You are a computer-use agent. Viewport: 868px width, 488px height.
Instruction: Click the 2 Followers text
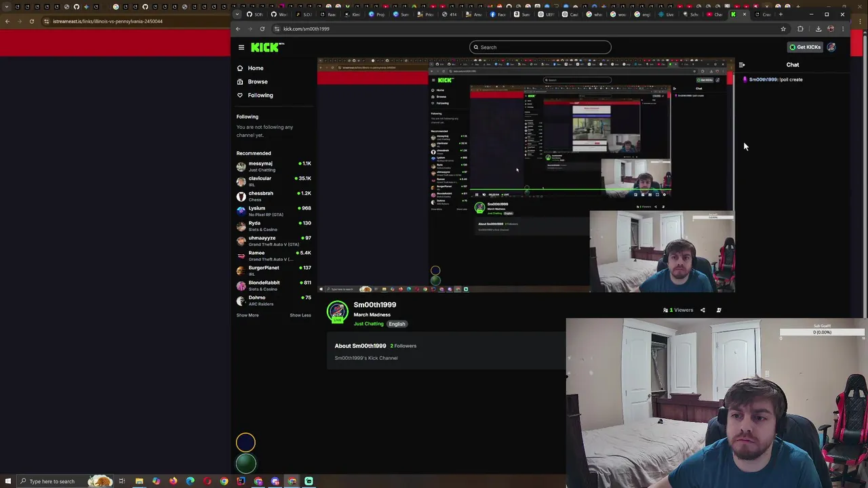pos(403,346)
